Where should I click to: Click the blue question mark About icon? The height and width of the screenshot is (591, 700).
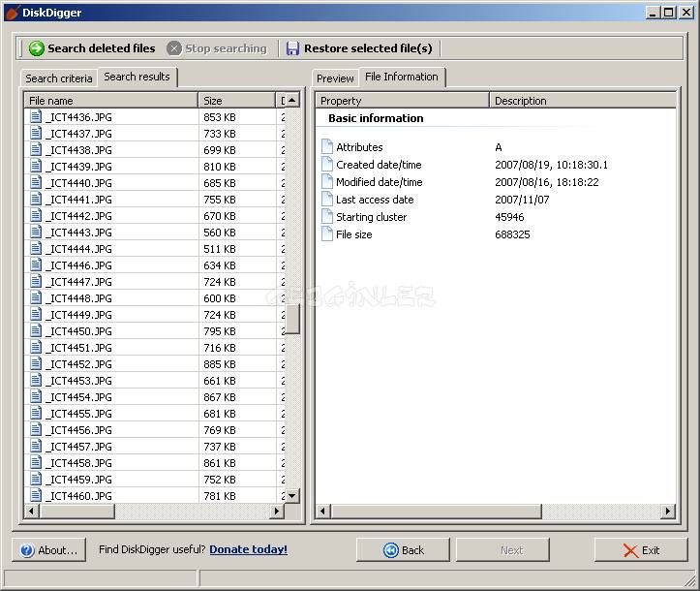27,550
